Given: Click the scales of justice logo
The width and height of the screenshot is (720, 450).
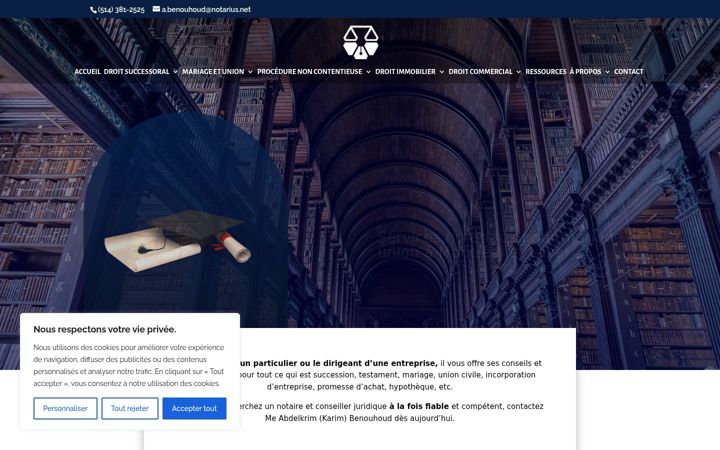Looking at the screenshot, I should click(x=360, y=42).
